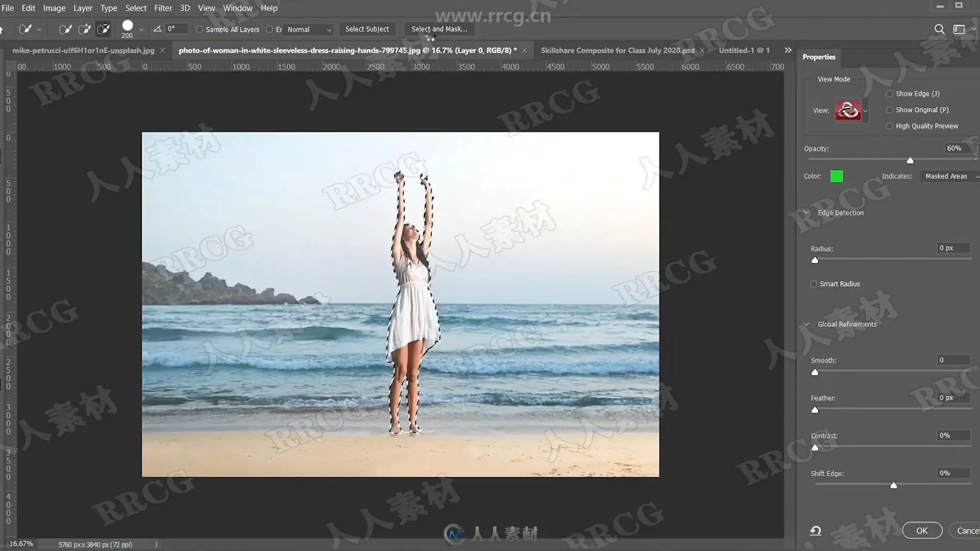Click the green mask color swatch

[837, 177]
